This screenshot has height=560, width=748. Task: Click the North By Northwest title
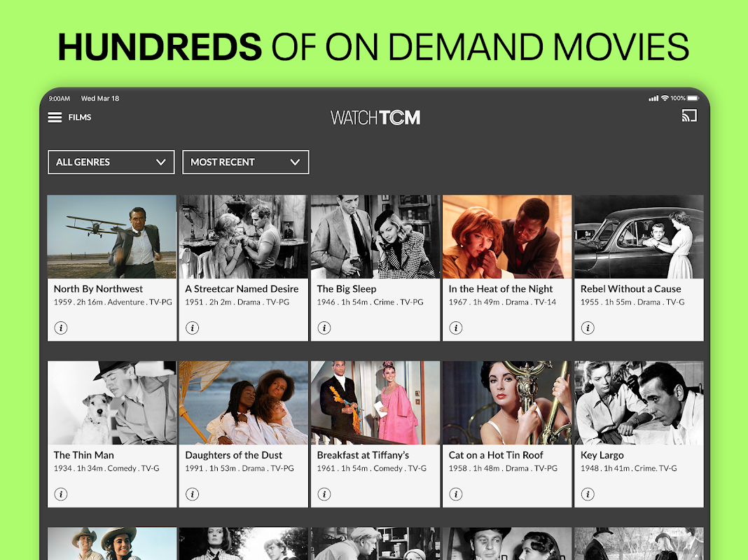click(x=98, y=289)
